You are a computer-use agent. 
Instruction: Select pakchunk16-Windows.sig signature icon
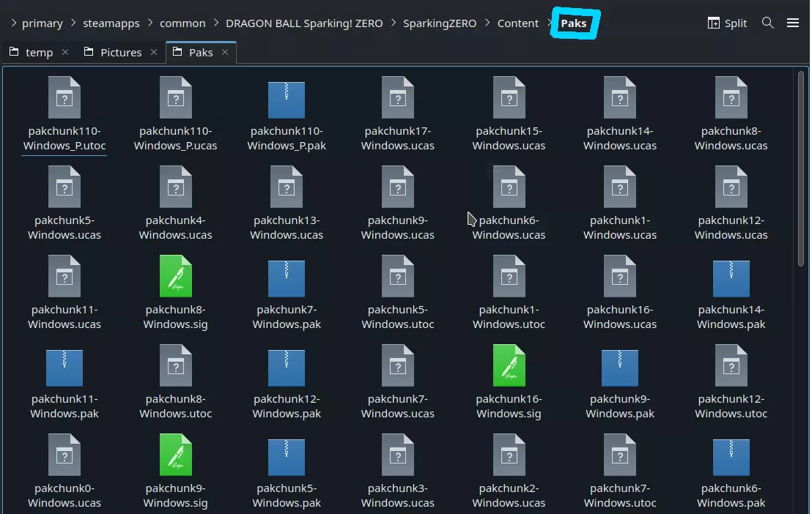coord(509,365)
